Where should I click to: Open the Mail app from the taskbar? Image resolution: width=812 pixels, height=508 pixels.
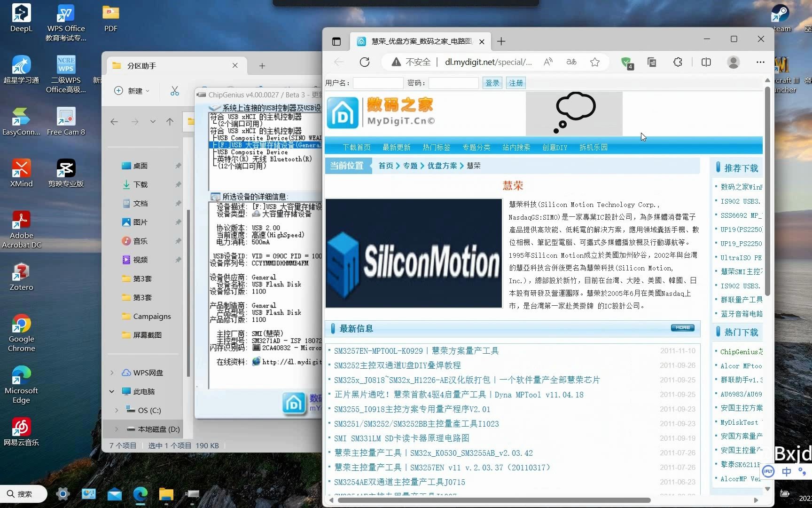[x=114, y=494]
